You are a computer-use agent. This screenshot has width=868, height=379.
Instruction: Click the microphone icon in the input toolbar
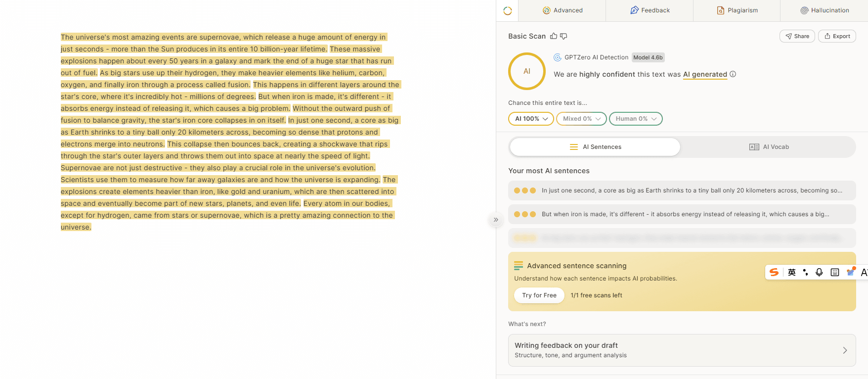point(819,272)
